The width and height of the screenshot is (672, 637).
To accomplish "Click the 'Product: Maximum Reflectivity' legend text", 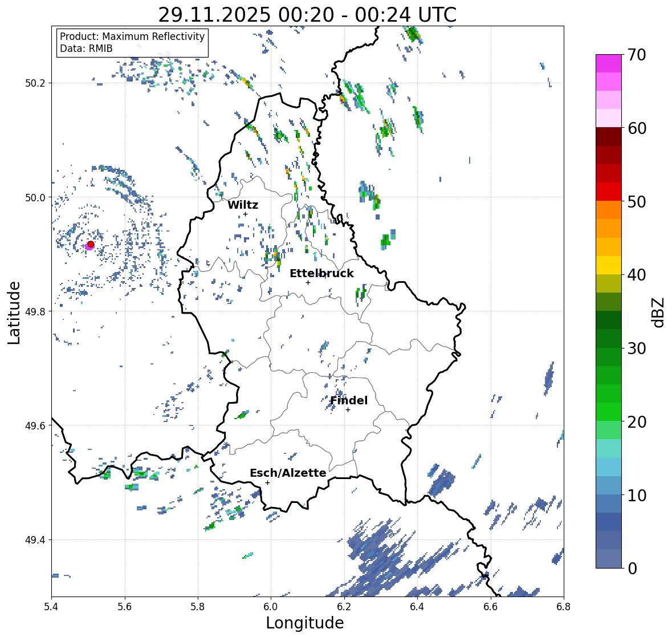I will [132, 36].
